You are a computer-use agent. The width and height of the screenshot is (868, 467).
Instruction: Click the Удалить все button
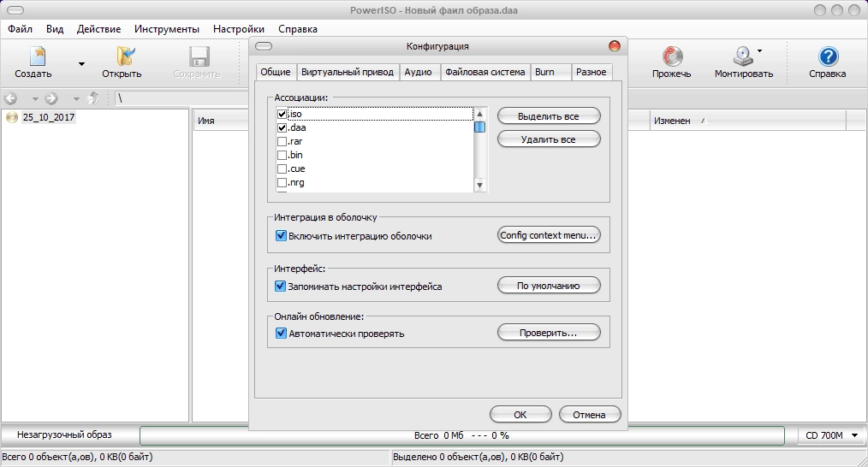(549, 139)
